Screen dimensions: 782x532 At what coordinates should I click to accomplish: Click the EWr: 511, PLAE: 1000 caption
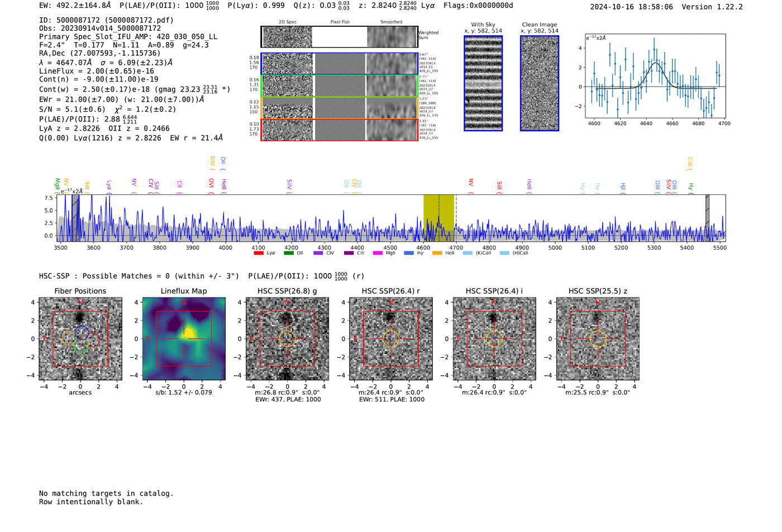click(x=392, y=399)
